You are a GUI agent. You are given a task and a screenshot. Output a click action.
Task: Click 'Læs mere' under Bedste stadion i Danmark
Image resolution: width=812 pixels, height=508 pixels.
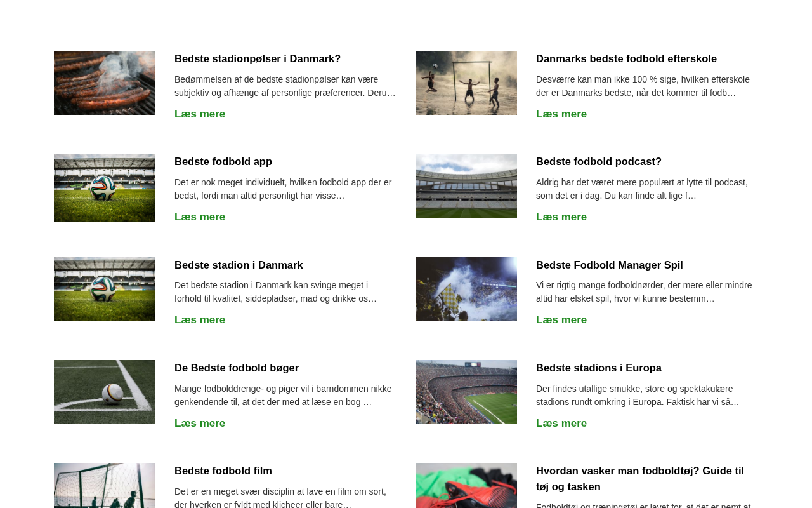pyautogui.click(x=200, y=319)
